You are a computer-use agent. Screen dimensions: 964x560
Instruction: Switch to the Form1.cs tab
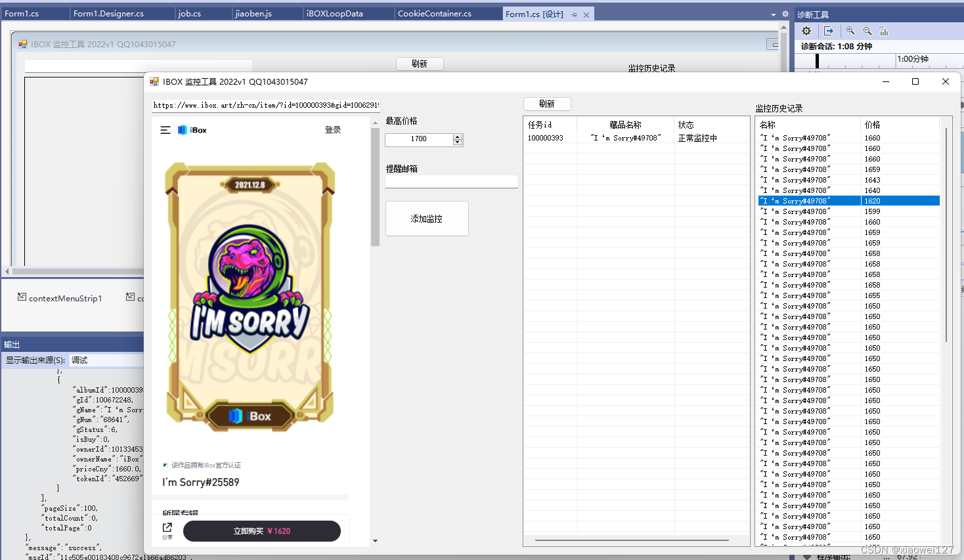[x=22, y=13]
